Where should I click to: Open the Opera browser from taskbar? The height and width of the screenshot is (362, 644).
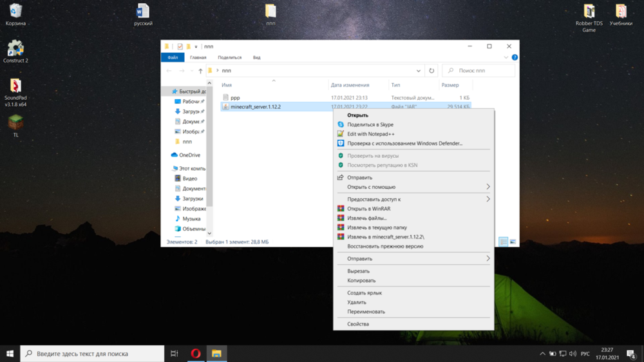196,354
